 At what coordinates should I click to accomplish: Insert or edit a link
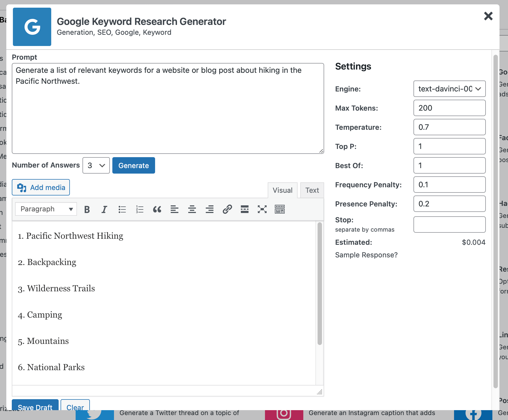[x=227, y=209]
